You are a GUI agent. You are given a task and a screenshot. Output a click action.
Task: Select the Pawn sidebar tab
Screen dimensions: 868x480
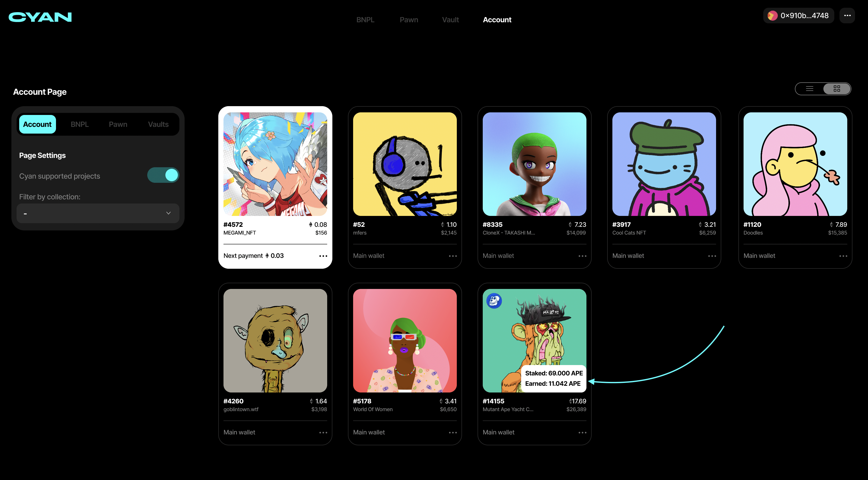coord(118,124)
